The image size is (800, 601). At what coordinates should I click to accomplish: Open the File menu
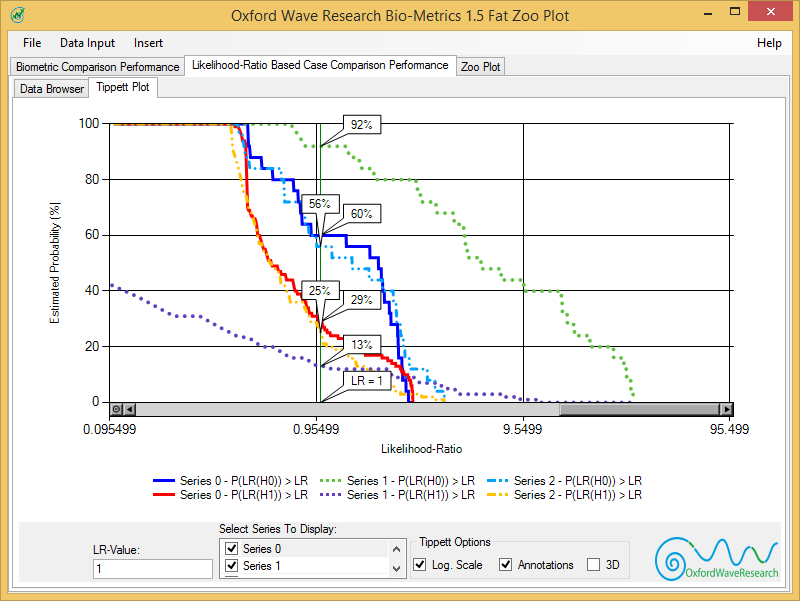(32, 43)
